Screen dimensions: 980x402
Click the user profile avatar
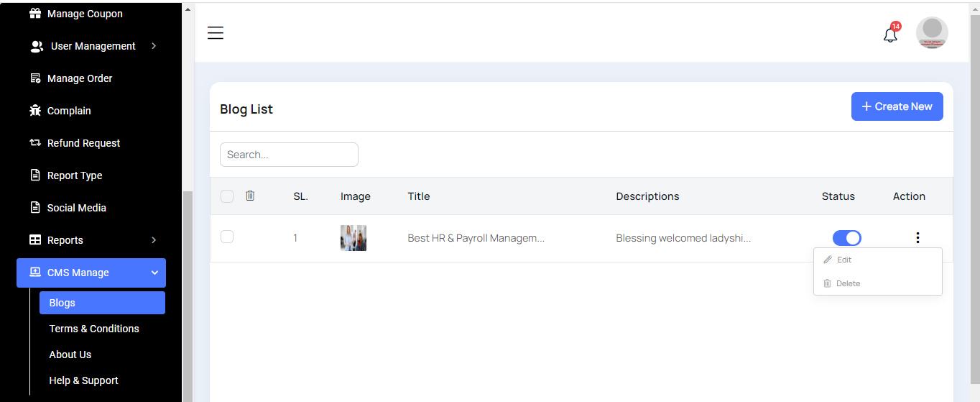point(932,33)
